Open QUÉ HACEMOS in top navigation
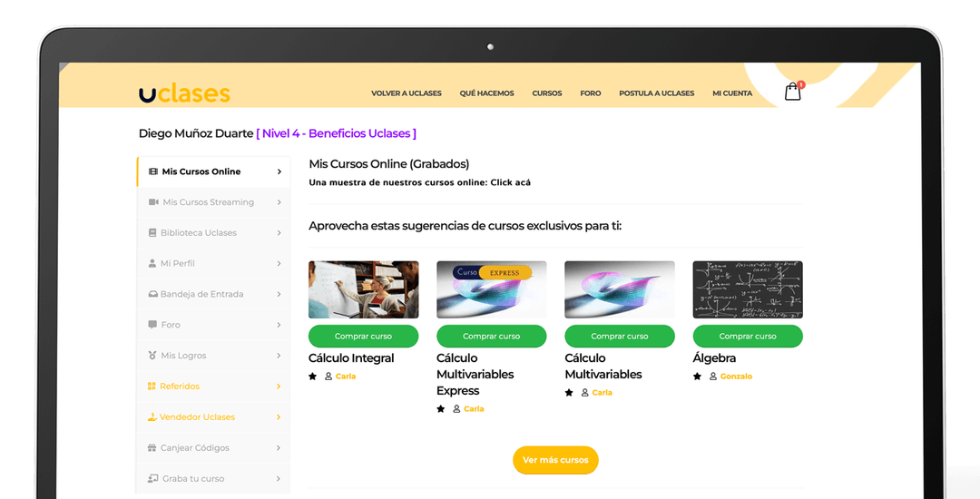Image resolution: width=980 pixels, height=499 pixels. [x=487, y=93]
